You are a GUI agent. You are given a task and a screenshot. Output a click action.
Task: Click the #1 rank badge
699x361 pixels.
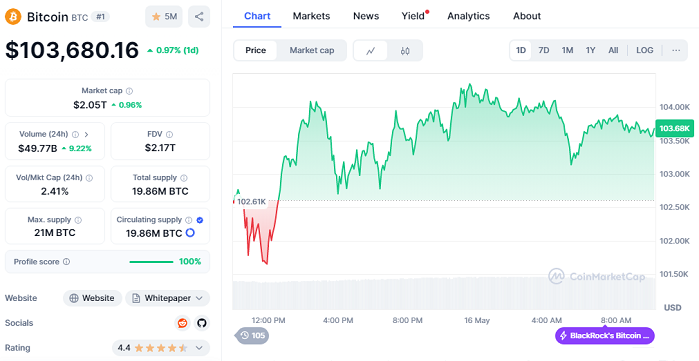tap(100, 17)
